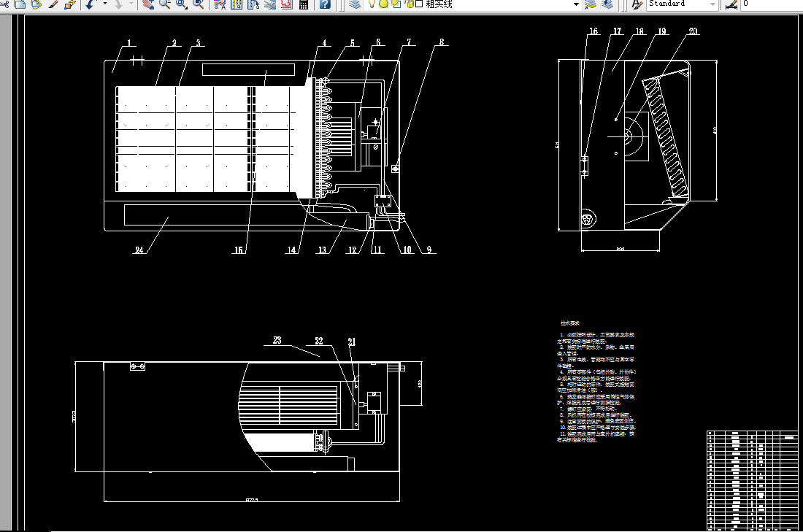Undo the last action
This screenshot has width=803, height=532.
point(90,4)
